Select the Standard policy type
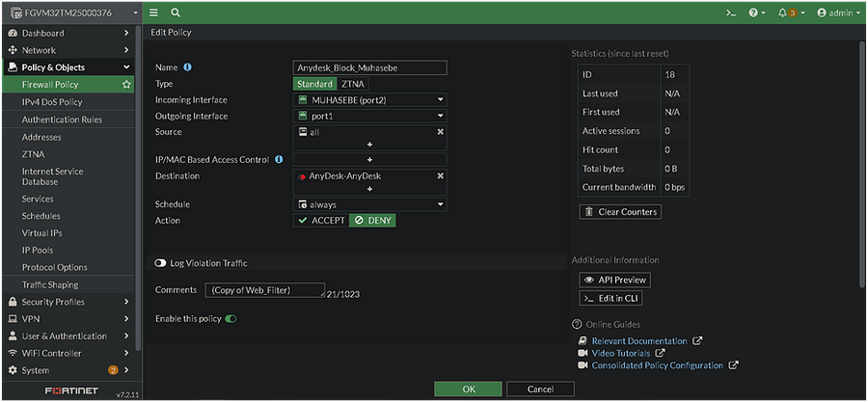 coord(315,84)
